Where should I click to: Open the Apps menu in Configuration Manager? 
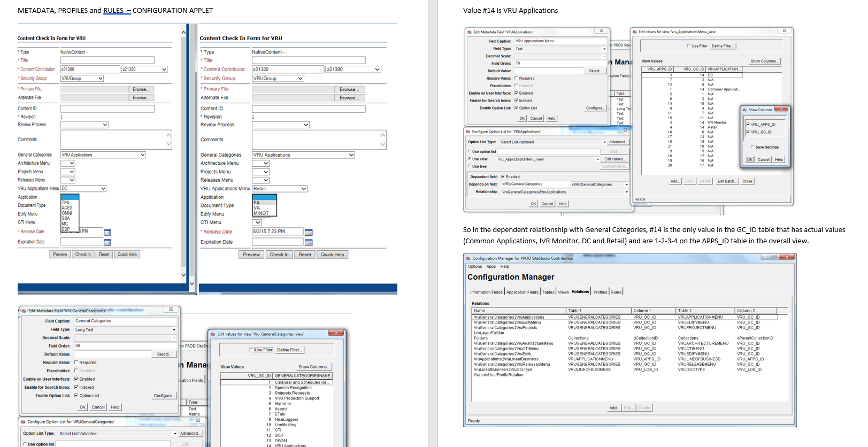[491, 266]
